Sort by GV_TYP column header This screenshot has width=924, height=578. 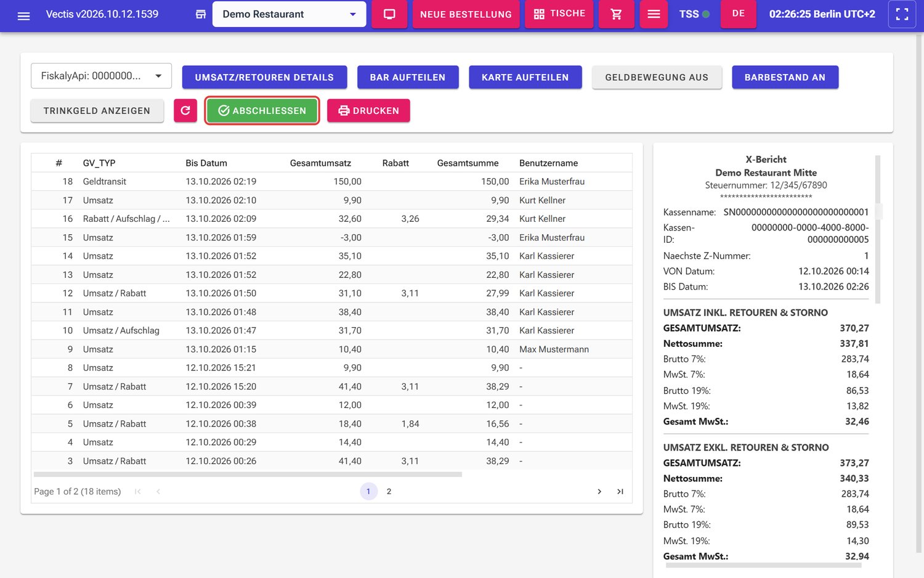coord(99,163)
